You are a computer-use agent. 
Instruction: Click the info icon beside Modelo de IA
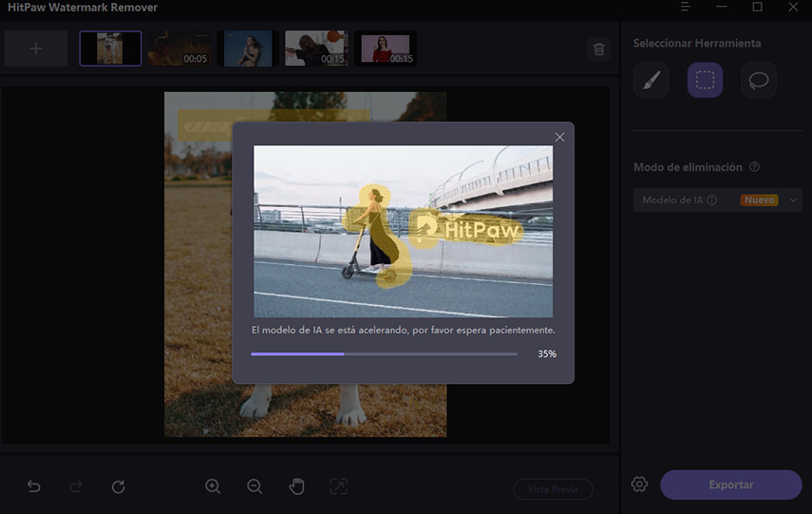[x=712, y=200]
